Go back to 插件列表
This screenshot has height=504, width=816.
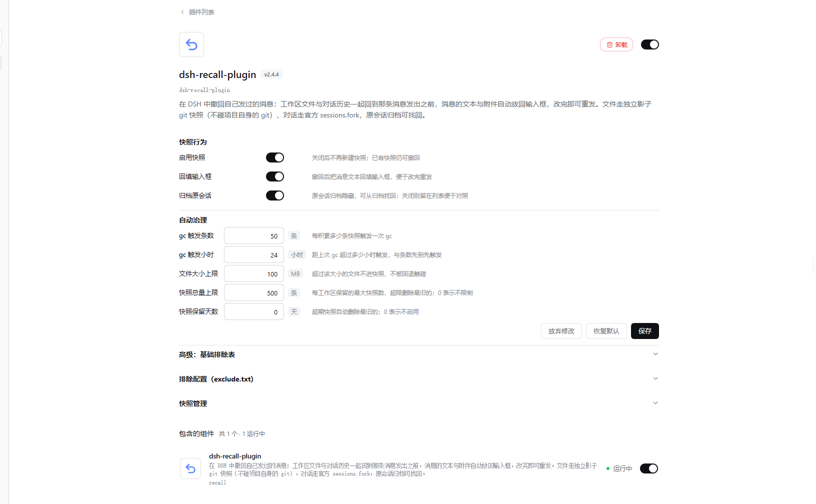point(201,12)
